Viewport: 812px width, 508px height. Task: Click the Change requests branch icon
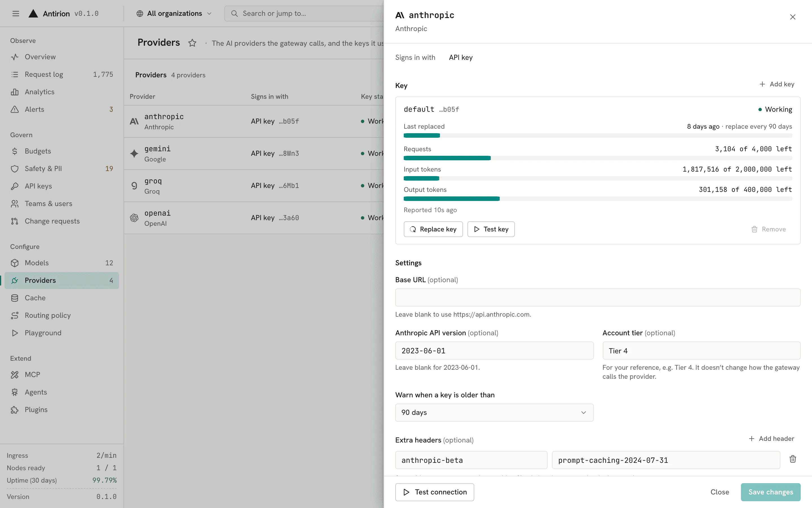pyautogui.click(x=15, y=221)
